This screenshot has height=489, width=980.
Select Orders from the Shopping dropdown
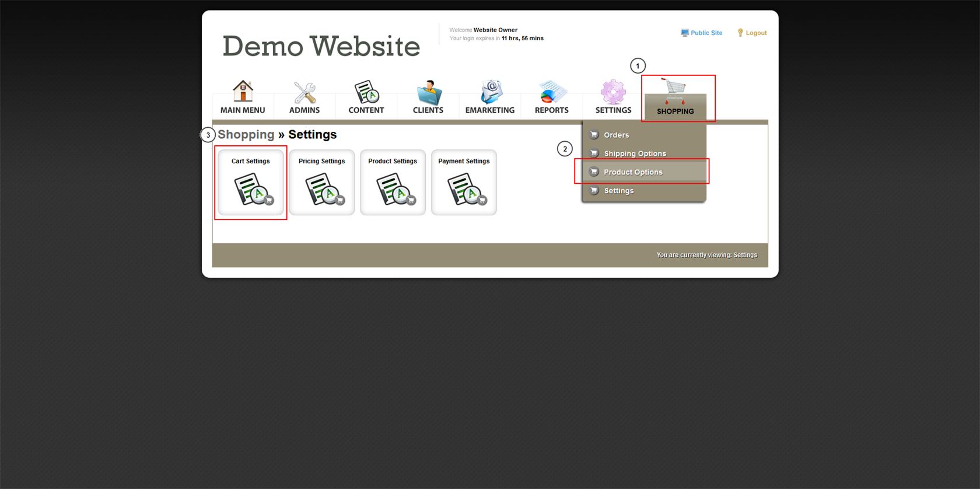click(616, 135)
